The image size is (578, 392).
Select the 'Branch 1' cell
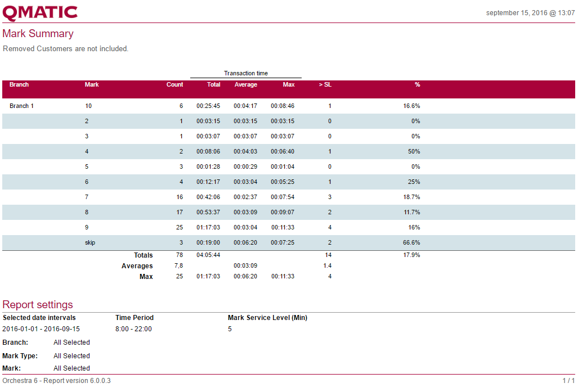coord(22,106)
